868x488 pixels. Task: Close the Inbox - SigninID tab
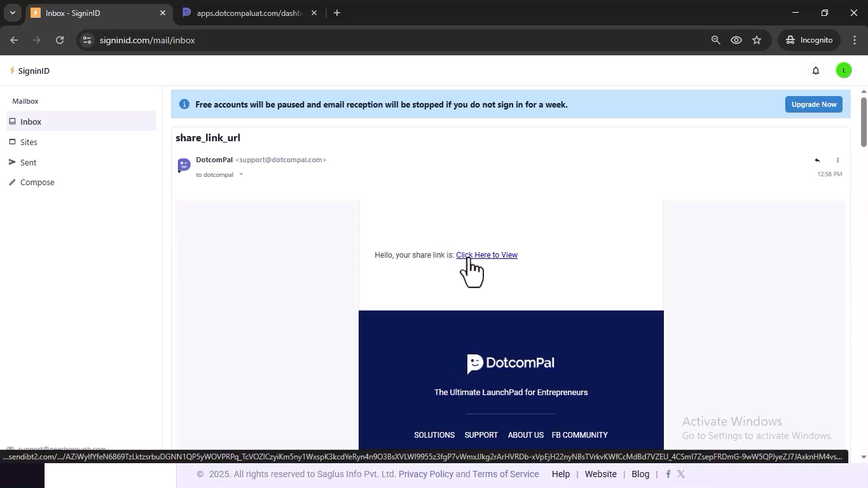[x=162, y=13]
